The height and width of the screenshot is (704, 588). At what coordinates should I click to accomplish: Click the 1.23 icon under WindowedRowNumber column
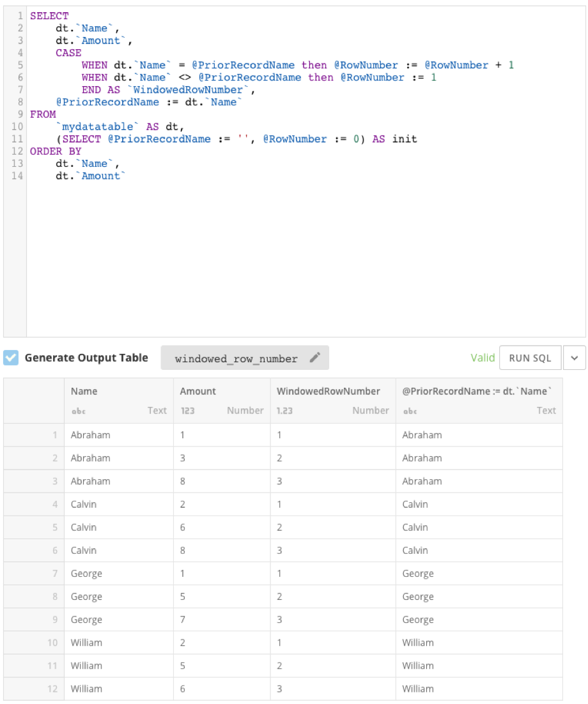tap(284, 411)
